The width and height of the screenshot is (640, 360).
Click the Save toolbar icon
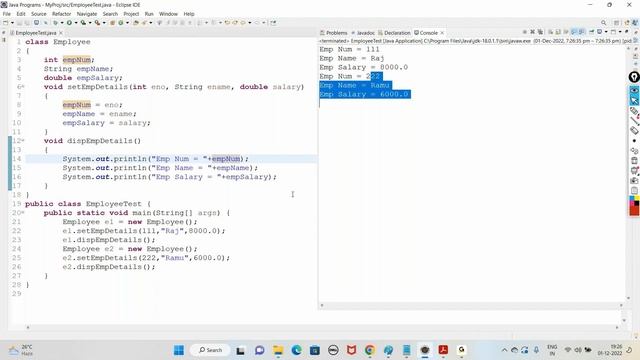point(19,22)
